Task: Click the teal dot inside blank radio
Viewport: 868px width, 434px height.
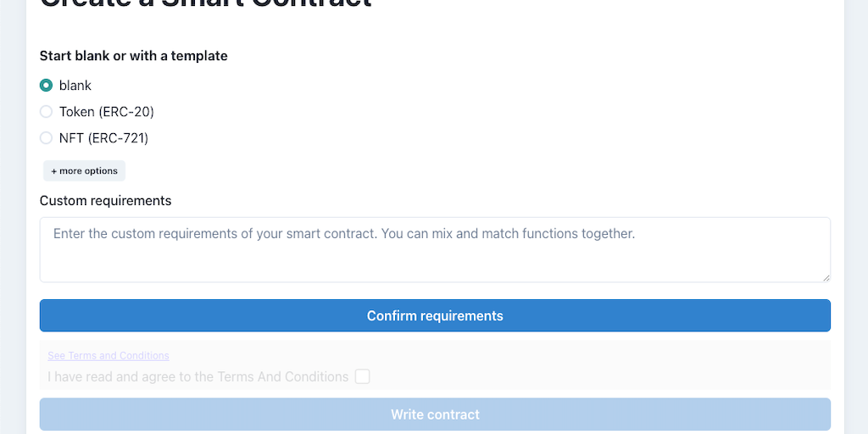Action: point(47,86)
